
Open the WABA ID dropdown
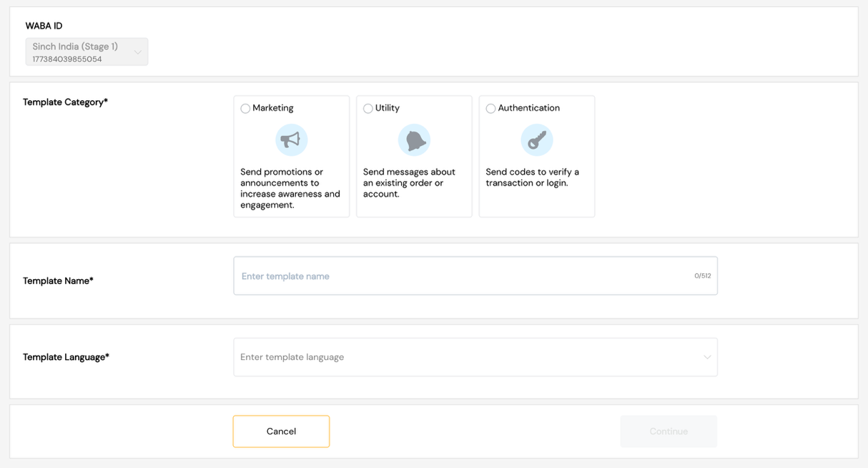pos(87,52)
